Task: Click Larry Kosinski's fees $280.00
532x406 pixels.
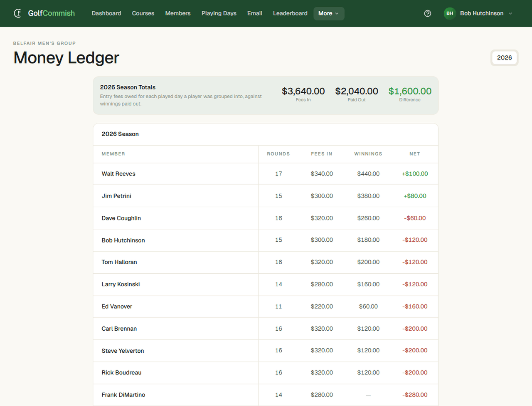Action: pos(322,284)
